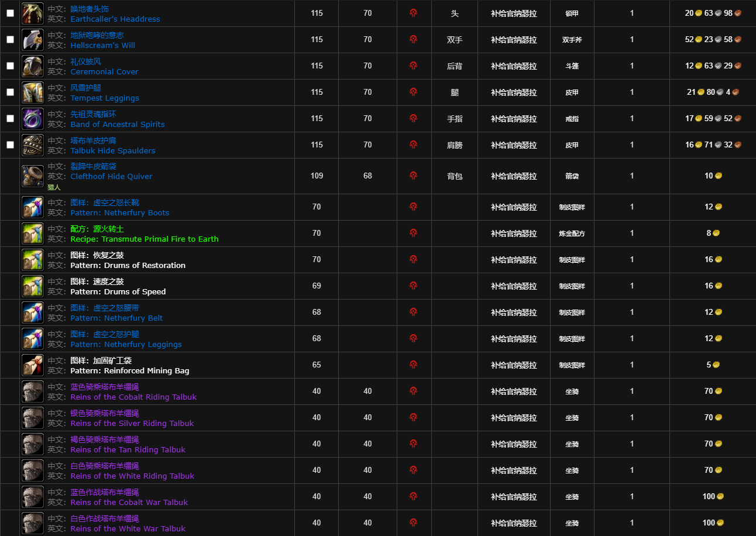Toggle the Band of Ancestral Spirits checkbox
The image size is (756, 536).
click(10, 118)
